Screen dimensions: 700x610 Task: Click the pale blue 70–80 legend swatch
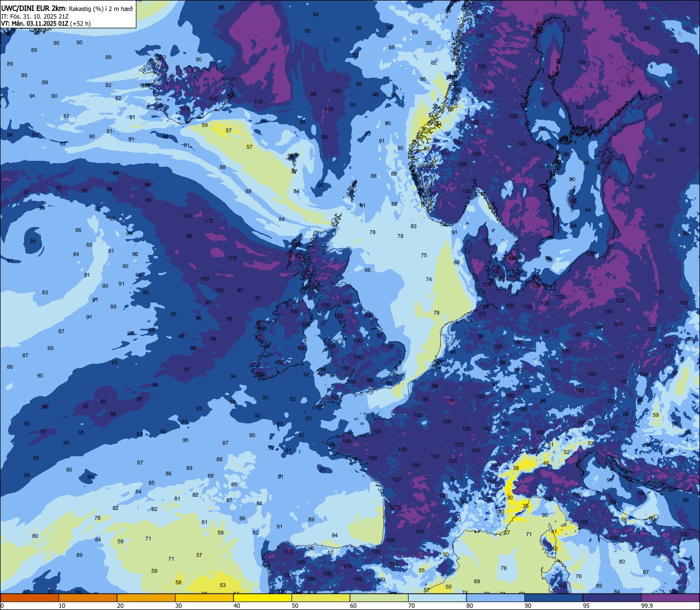pos(437,597)
